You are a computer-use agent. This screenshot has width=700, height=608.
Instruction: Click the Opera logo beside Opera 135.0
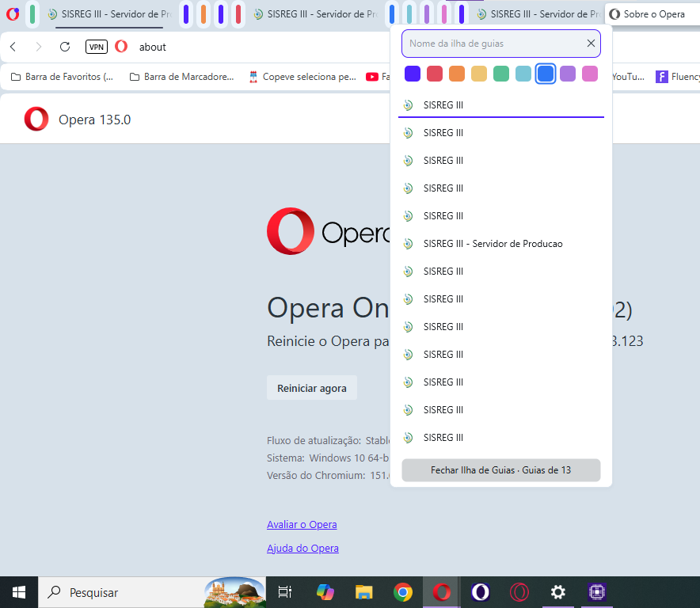(36, 120)
